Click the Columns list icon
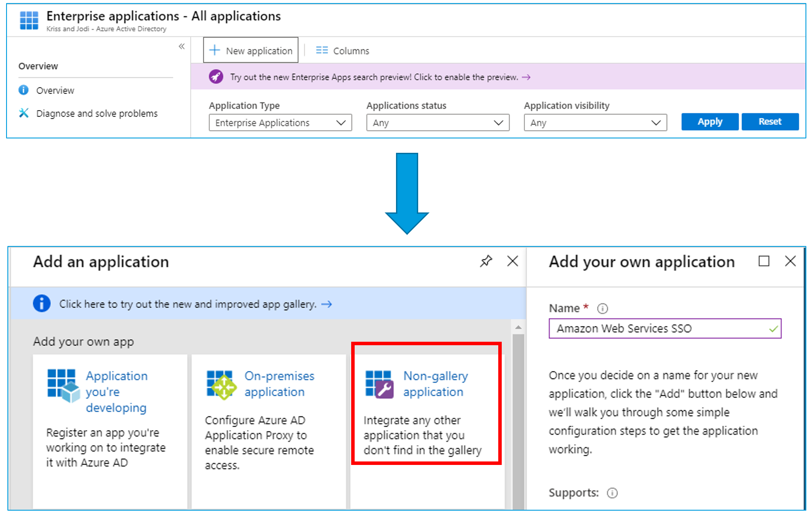 [322, 50]
